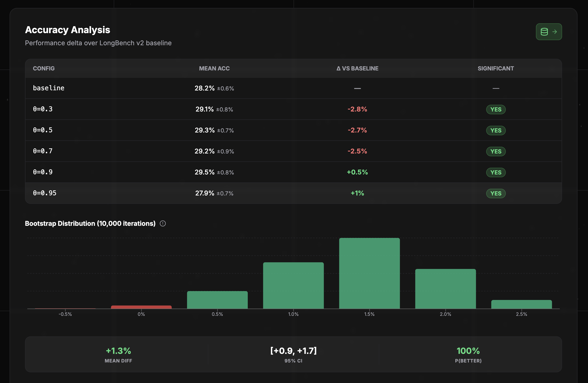This screenshot has width=588, height=383.
Task: Click YES badge in θ=0.5 row
Action: [x=496, y=130]
